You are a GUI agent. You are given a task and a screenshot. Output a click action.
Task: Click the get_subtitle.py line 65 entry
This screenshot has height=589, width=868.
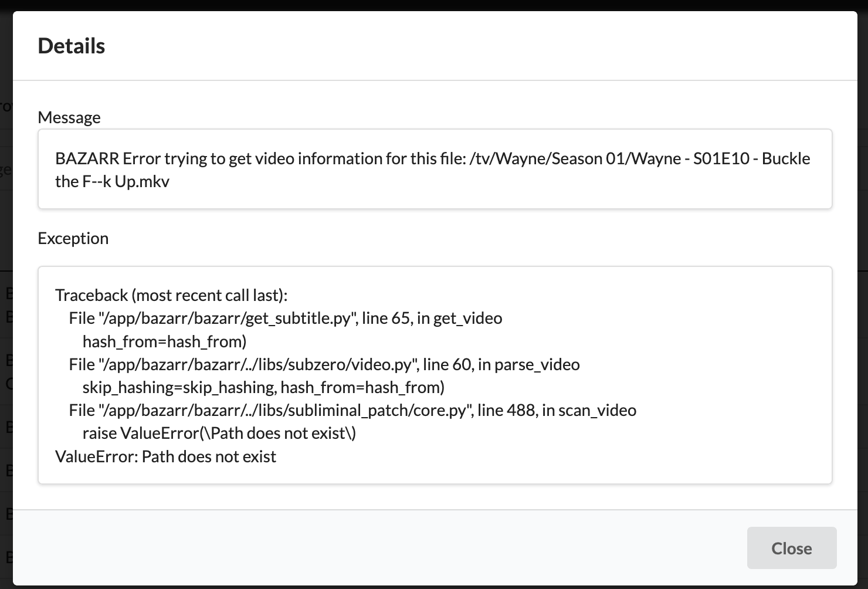(285, 318)
